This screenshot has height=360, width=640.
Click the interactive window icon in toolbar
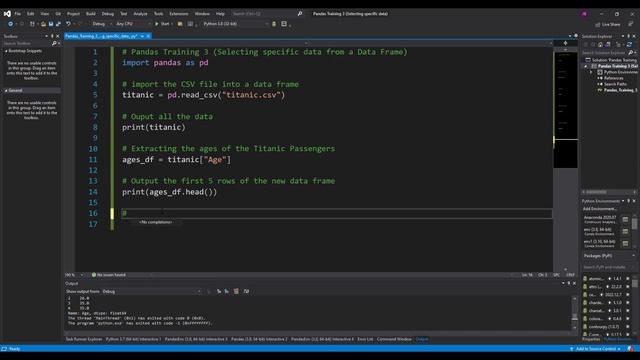[x=284, y=24]
